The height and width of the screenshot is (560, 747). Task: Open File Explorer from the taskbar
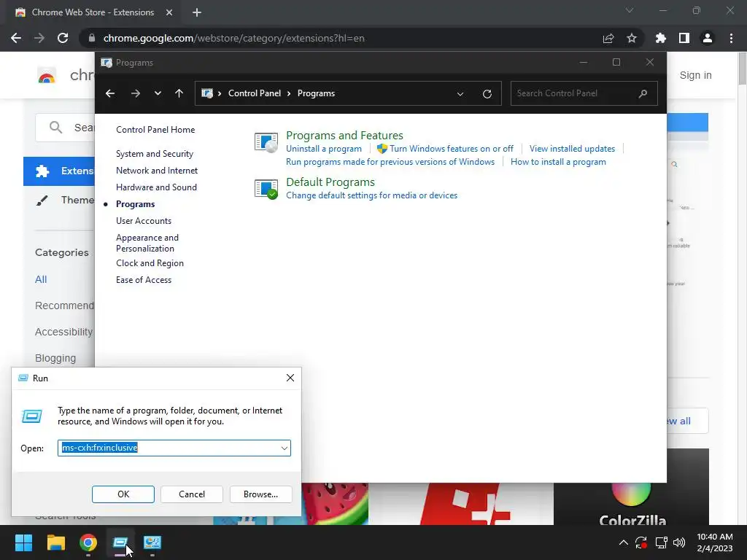pos(55,542)
